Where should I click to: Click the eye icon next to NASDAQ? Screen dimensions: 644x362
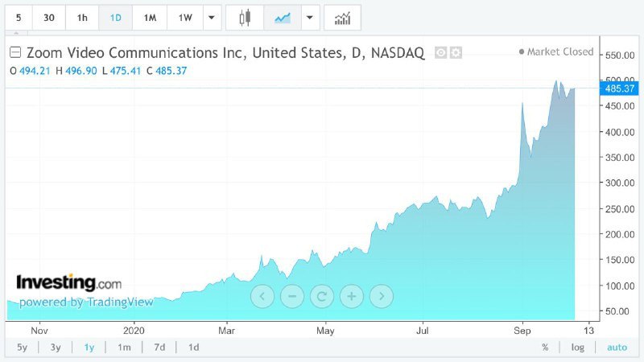(x=440, y=52)
